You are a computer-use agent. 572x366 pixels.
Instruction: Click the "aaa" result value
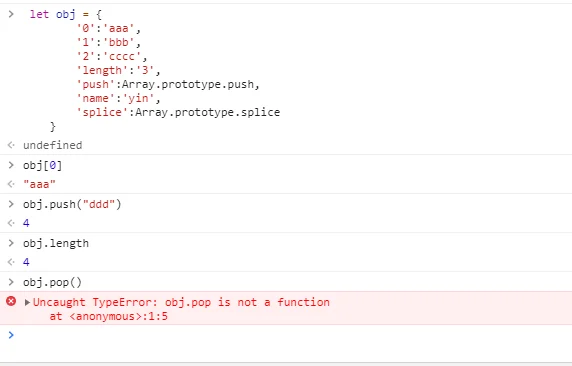point(39,184)
